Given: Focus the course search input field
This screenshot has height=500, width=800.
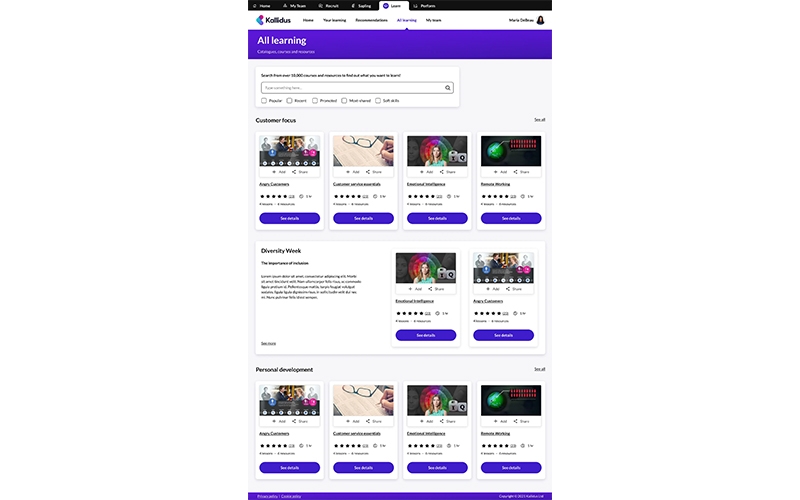Looking at the screenshot, I should pyautogui.click(x=357, y=88).
